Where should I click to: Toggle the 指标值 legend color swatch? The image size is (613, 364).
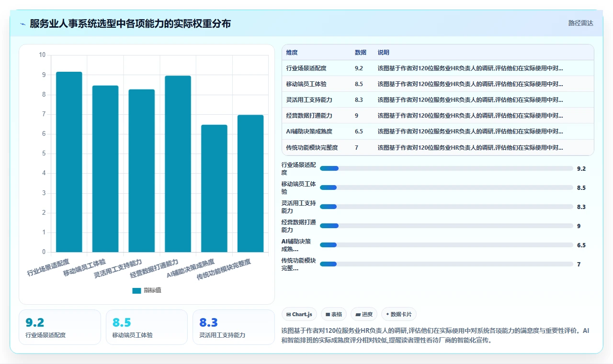(x=136, y=290)
